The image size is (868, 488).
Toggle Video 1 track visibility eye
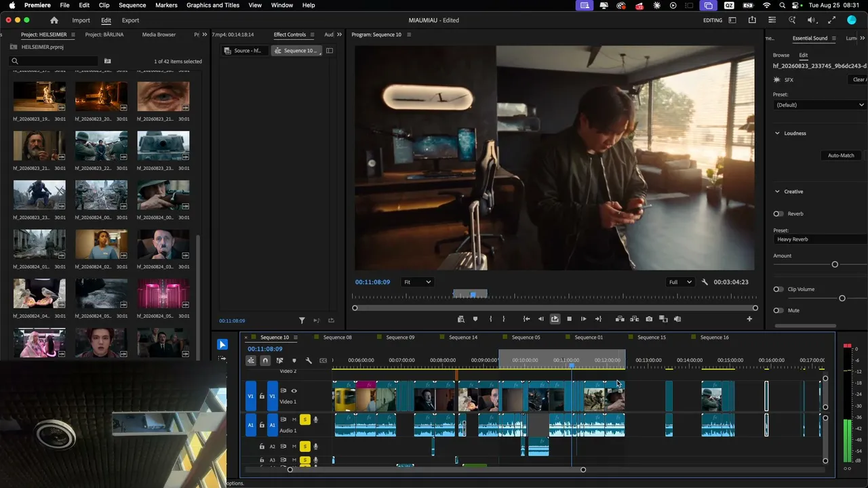[x=294, y=390]
